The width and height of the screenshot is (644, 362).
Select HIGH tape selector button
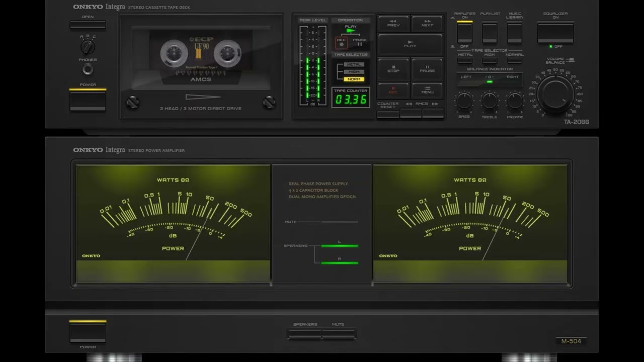pyautogui.click(x=490, y=61)
